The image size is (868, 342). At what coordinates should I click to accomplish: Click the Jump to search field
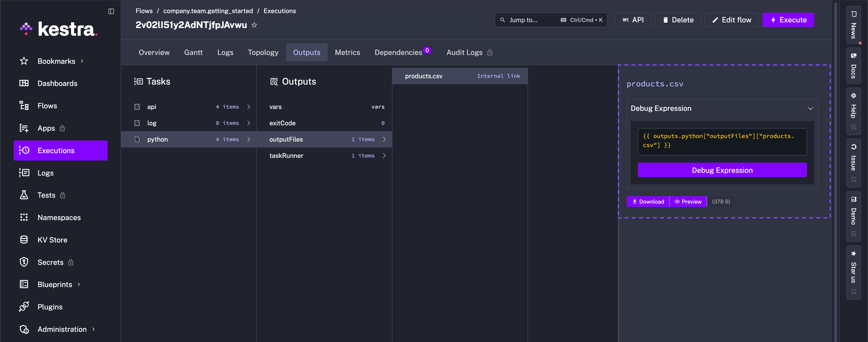[526, 20]
